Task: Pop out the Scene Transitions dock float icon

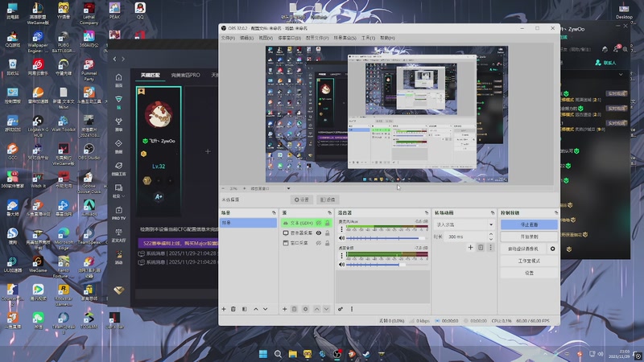Action: [493, 212]
